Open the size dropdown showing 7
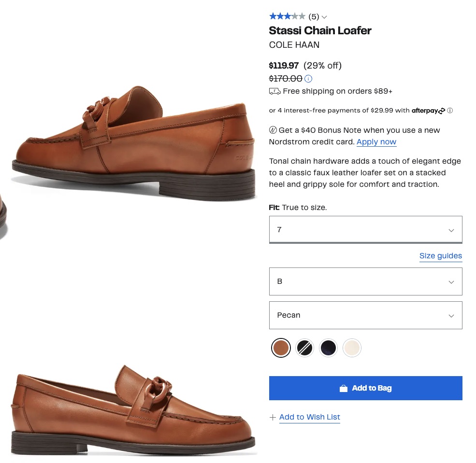 pos(365,229)
